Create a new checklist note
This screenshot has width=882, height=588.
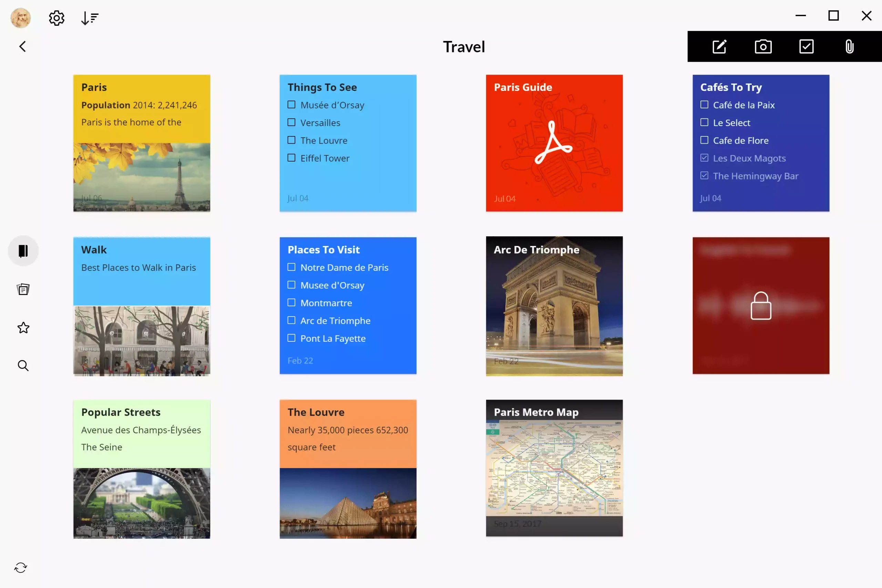point(806,46)
